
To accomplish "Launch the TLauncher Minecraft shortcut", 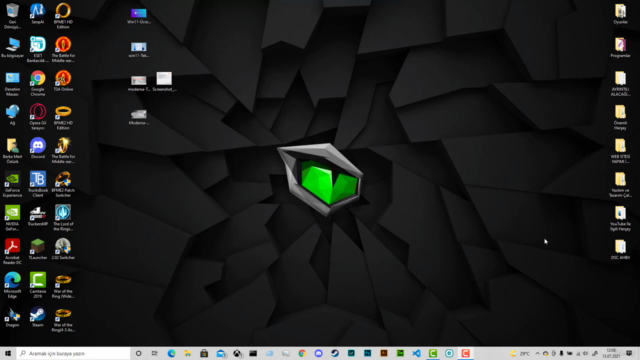I will pyautogui.click(x=38, y=249).
